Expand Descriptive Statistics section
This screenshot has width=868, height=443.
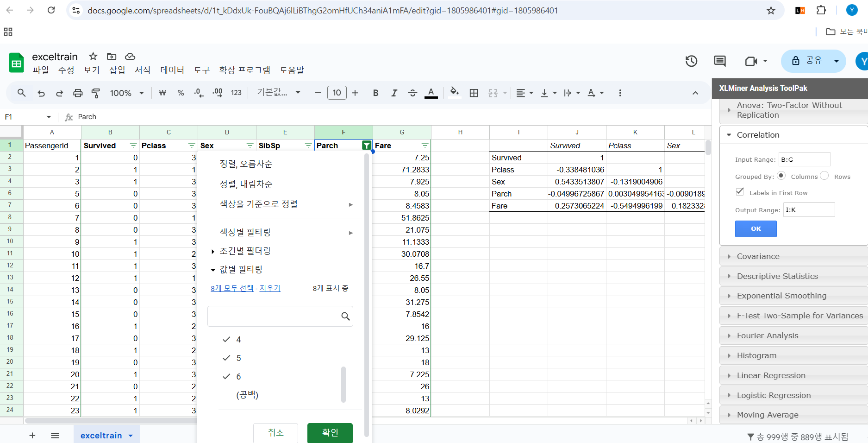[793, 276]
